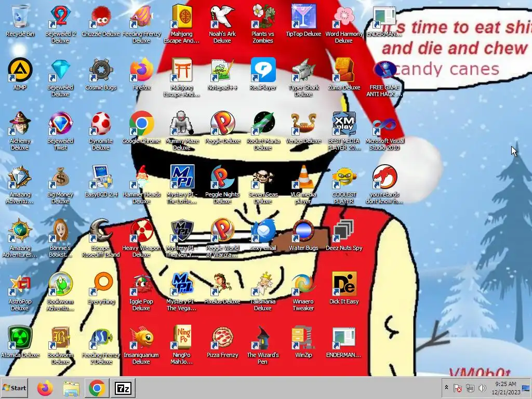The height and width of the screenshot is (399, 532).
Task: Click the EasyBCD 2.4 icon
Action: click(101, 182)
